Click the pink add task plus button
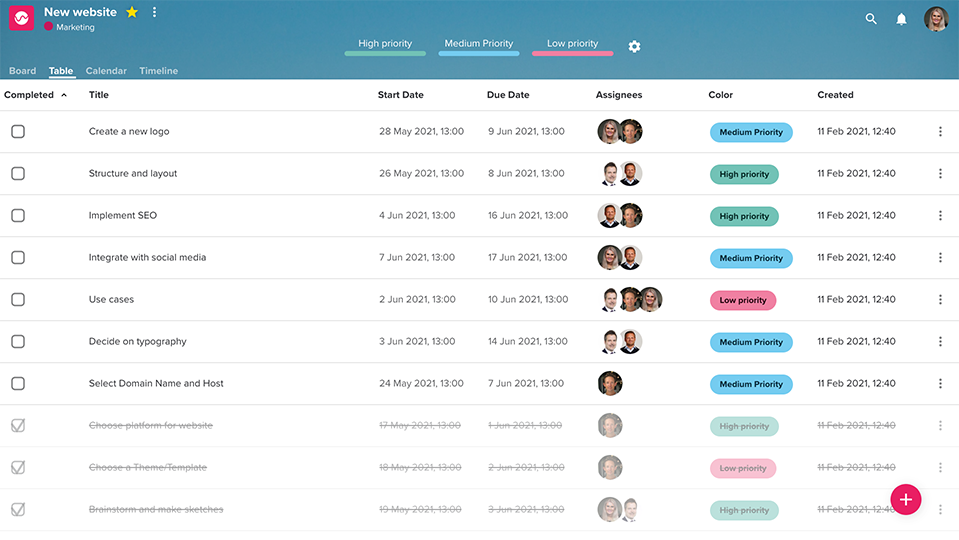 coord(906,500)
